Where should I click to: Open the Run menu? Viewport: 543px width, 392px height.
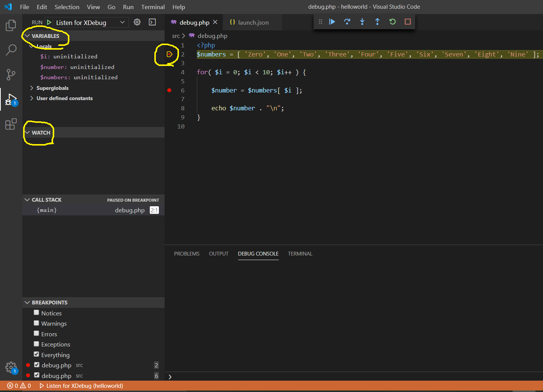[x=128, y=7]
